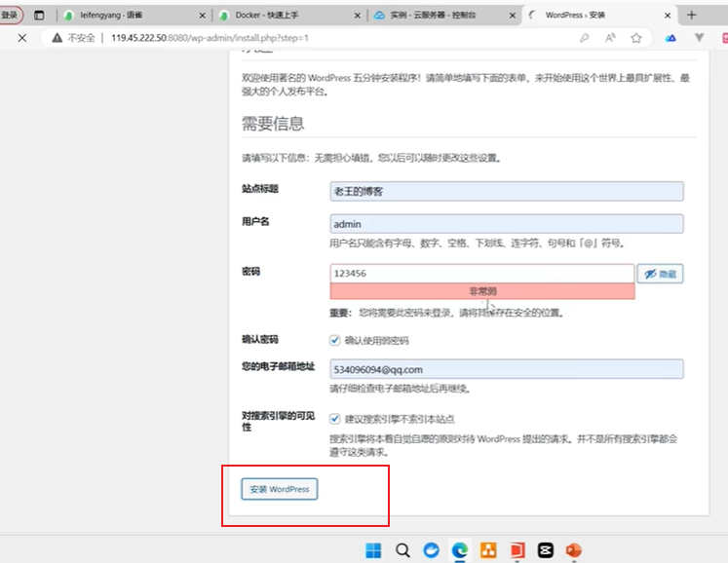Close the leifengyang tab
Image resolution: width=728 pixels, height=563 pixels.
[203, 16]
